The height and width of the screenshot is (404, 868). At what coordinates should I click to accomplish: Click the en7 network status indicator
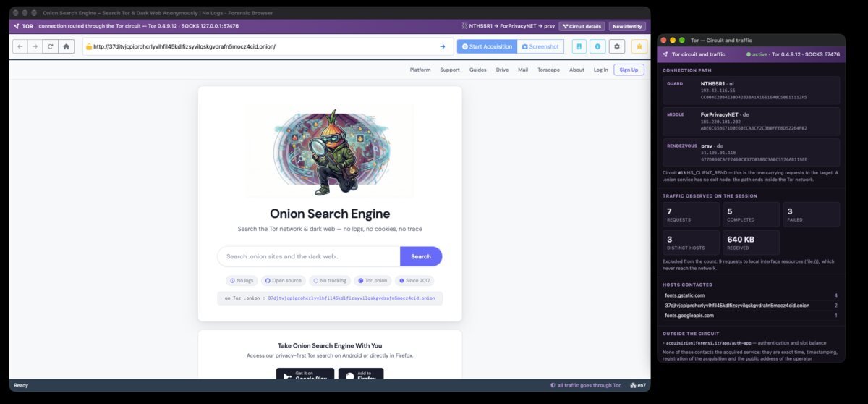point(638,386)
